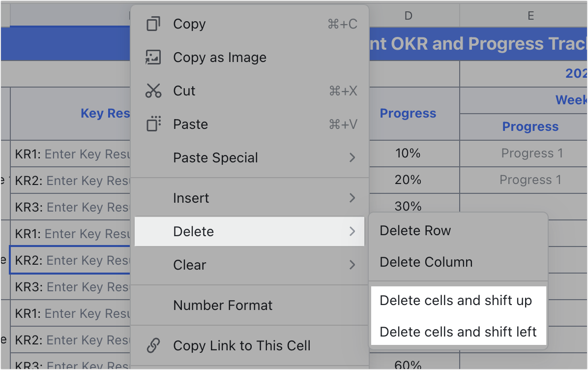Viewport: 588px width, 370px height.
Task: Expand the Paste Special submenu
Action: [x=352, y=157]
